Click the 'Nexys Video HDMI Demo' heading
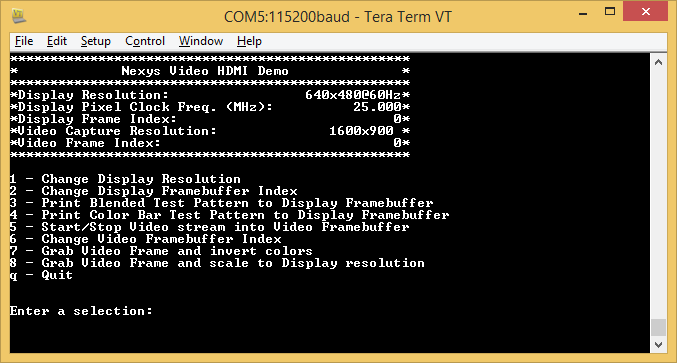The image size is (677, 363). pyautogui.click(x=205, y=71)
